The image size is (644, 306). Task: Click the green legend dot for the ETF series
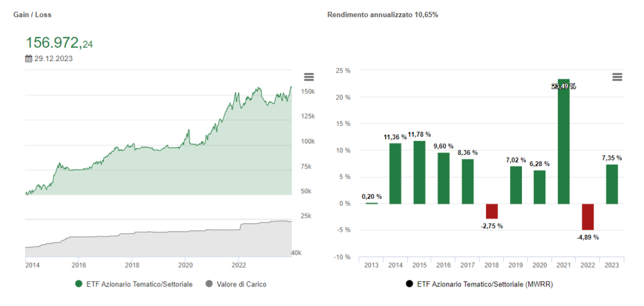(x=79, y=284)
